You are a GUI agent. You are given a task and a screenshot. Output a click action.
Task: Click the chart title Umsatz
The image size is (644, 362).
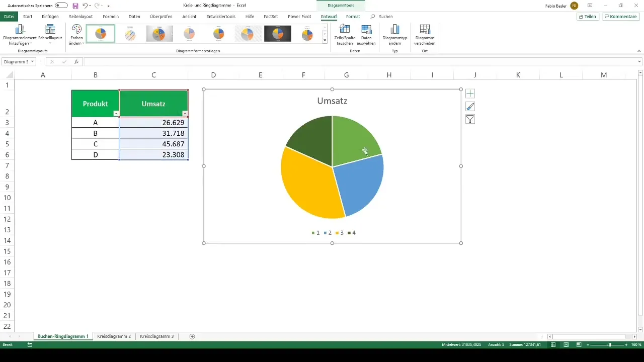(332, 101)
